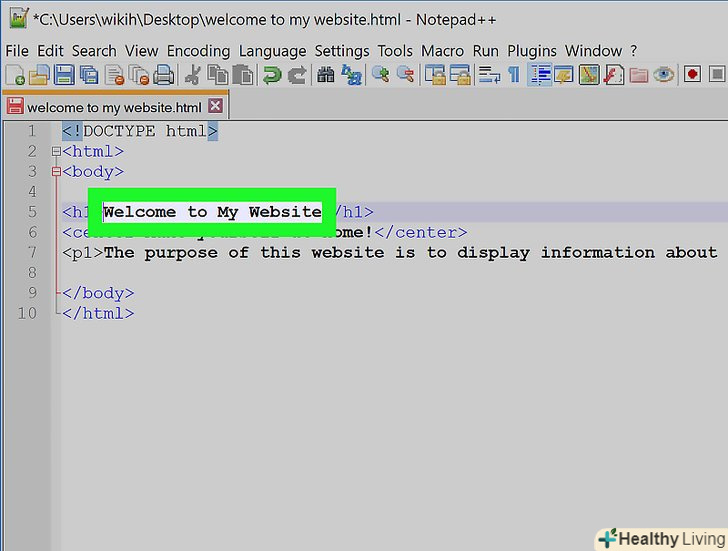Click the Zoom In magnifier icon
The width and height of the screenshot is (728, 551).
(380, 75)
